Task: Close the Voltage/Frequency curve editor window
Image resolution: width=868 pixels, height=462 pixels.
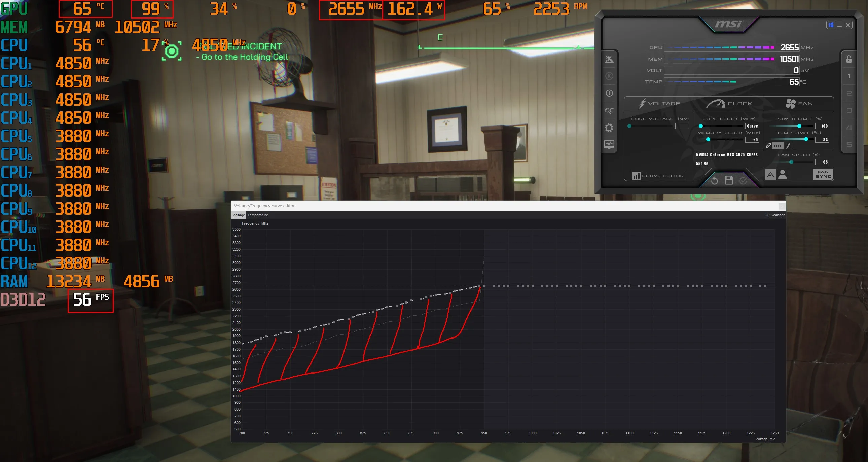Action: click(782, 206)
